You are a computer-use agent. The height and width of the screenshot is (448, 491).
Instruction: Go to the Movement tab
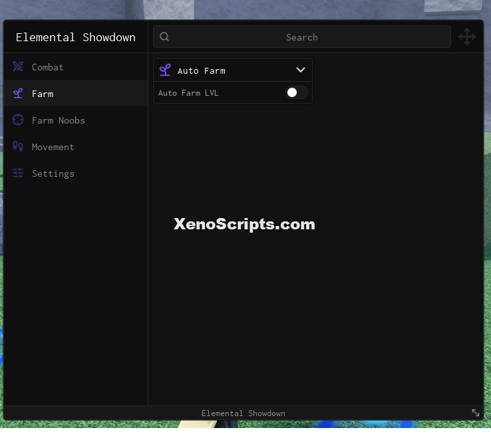[76, 147]
